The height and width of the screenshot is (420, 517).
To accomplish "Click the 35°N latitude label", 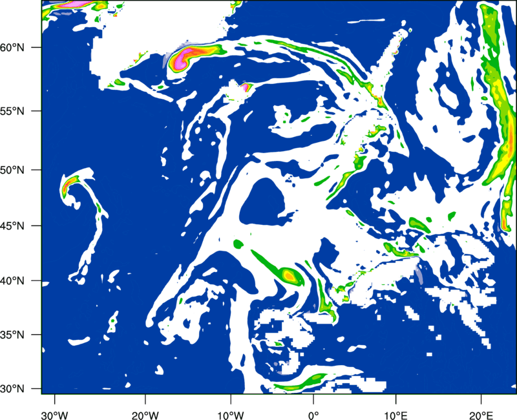I will [x=12, y=335].
